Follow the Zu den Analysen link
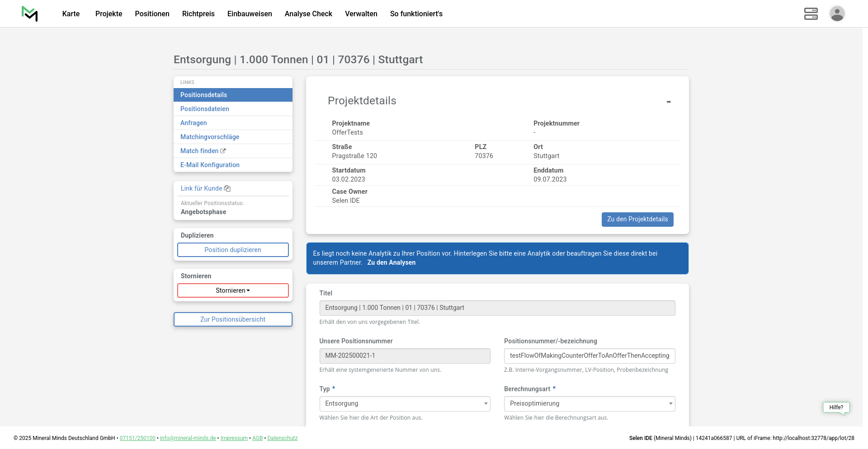This screenshot has height=449, width=868. click(x=391, y=262)
